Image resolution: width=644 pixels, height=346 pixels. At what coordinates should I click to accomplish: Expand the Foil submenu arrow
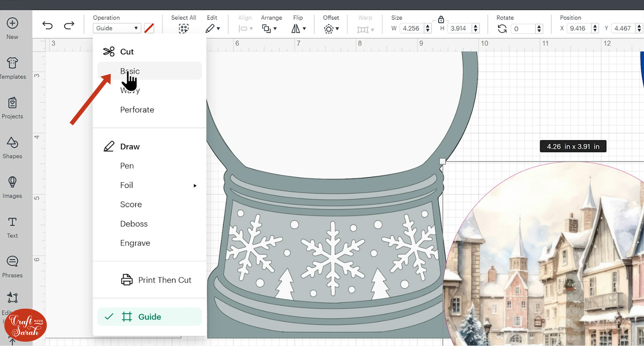point(195,185)
